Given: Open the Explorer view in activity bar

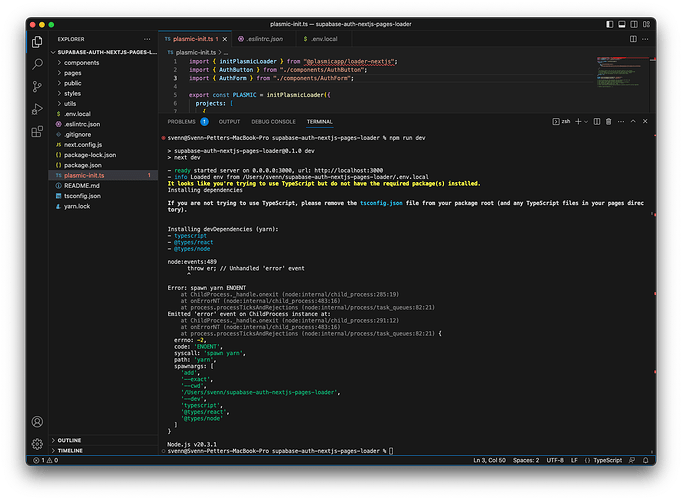Looking at the screenshot, I should click(37, 42).
